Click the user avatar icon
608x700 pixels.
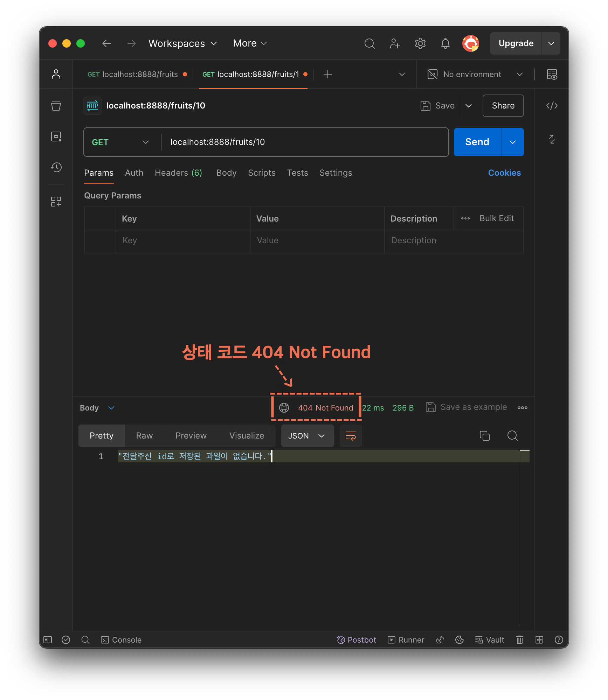pyautogui.click(x=470, y=43)
